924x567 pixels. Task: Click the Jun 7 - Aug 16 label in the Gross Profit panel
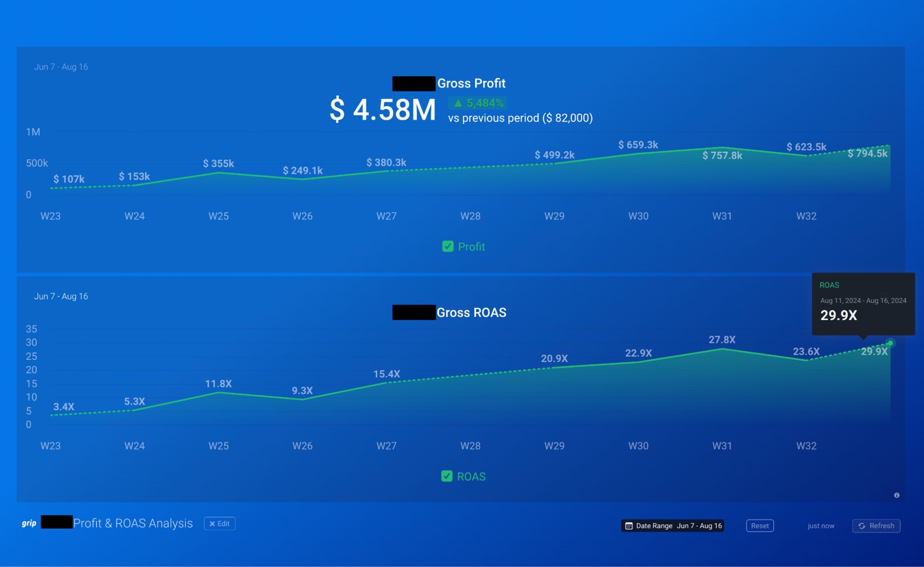[x=61, y=66]
